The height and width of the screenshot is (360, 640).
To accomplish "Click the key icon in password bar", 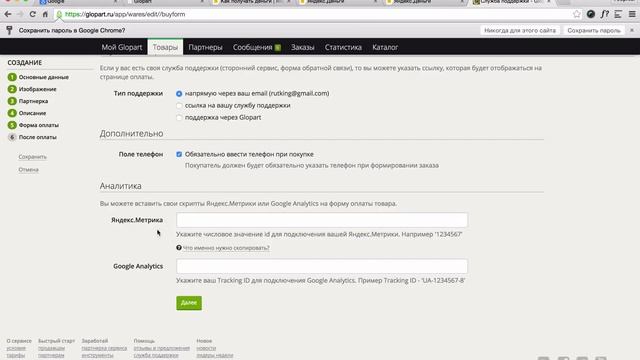I will (9, 30).
